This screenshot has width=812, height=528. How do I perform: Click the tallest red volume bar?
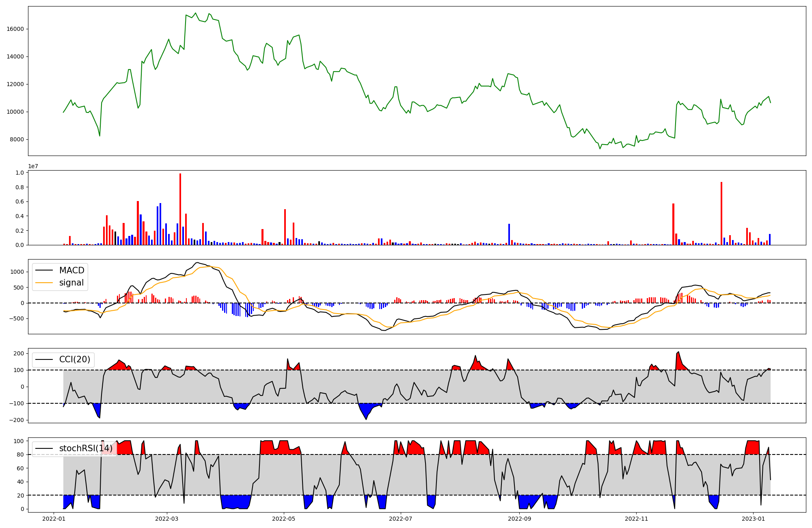(x=180, y=209)
